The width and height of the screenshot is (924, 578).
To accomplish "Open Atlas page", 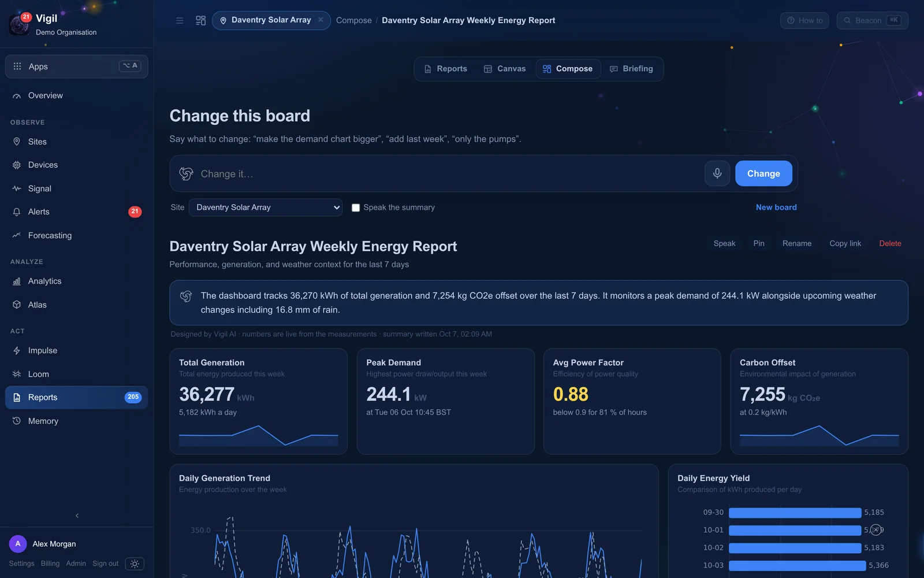I will point(76,305).
